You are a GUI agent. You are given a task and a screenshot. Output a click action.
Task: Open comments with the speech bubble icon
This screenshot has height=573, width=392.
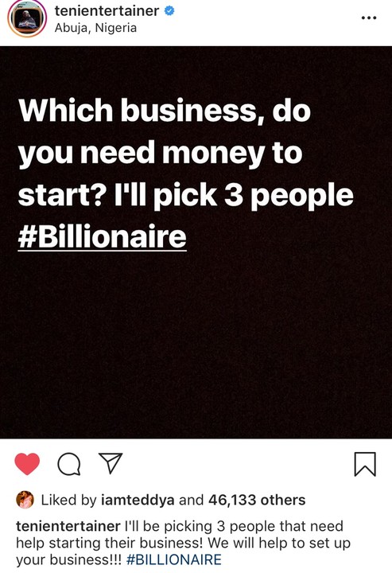tap(69, 464)
